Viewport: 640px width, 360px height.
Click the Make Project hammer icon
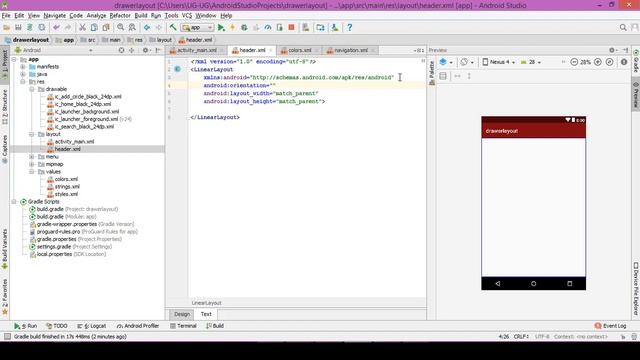click(x=173, y=28)
